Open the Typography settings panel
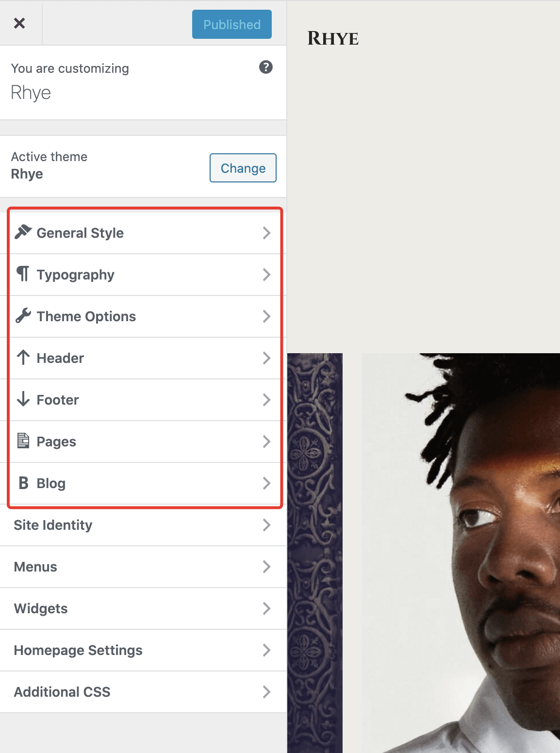This screenshot has width=560, height=753. point(143,275)
